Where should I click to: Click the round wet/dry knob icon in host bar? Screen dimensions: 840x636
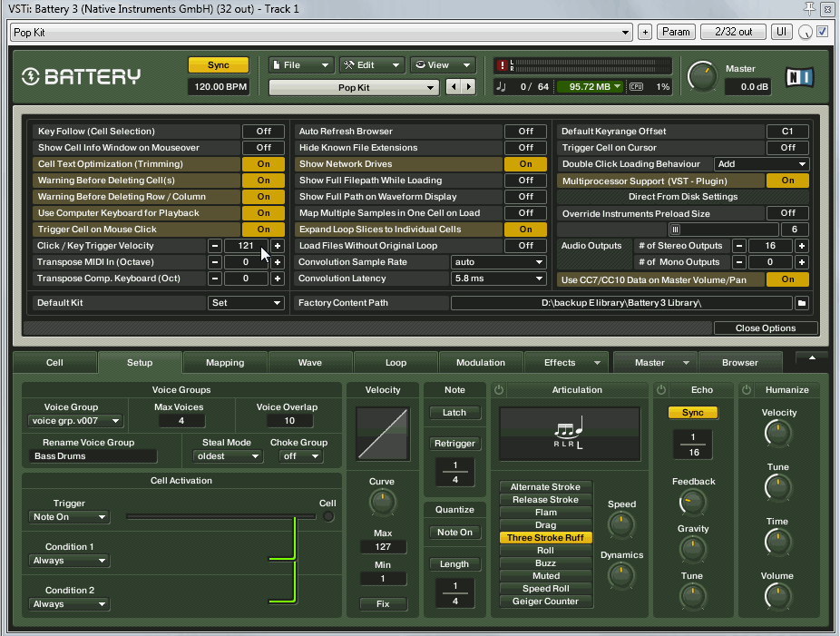click(806, 32)
